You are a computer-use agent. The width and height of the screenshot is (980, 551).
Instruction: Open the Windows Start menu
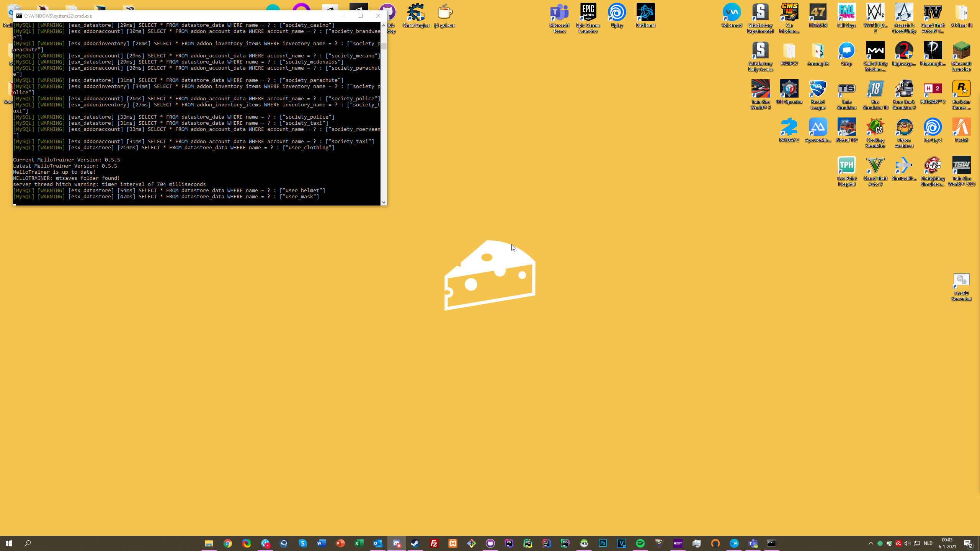(9, 543)
